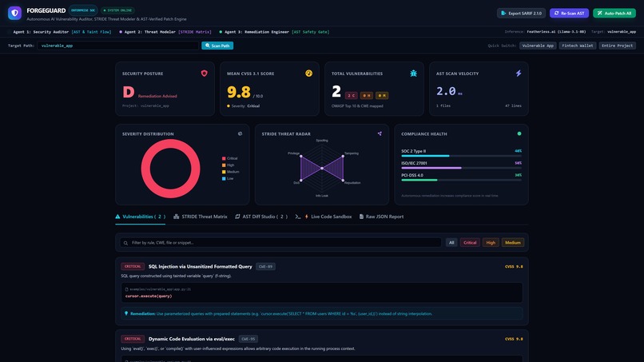
Task: Select the All severity filter
Action: [451, 242]
